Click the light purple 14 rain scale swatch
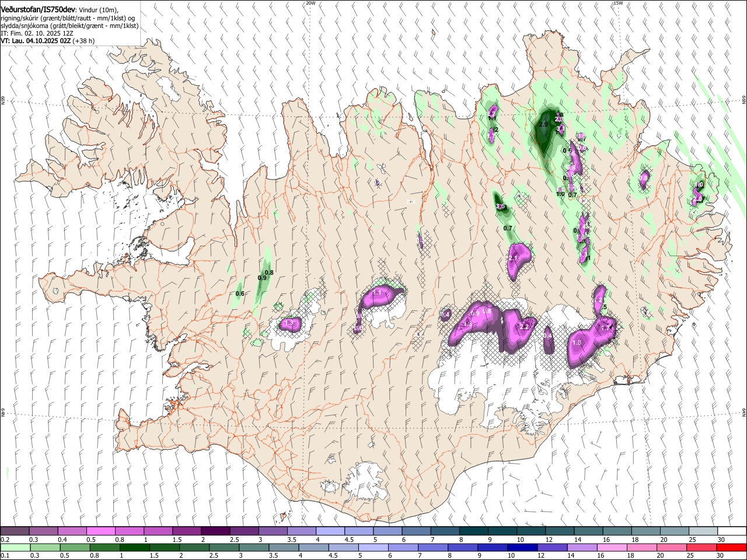 point(582,547)
